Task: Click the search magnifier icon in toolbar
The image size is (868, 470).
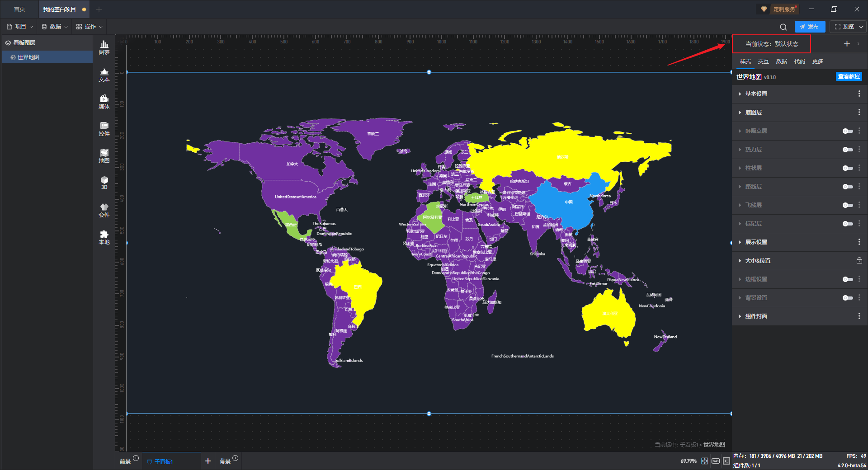Action: tap(783, 27)
